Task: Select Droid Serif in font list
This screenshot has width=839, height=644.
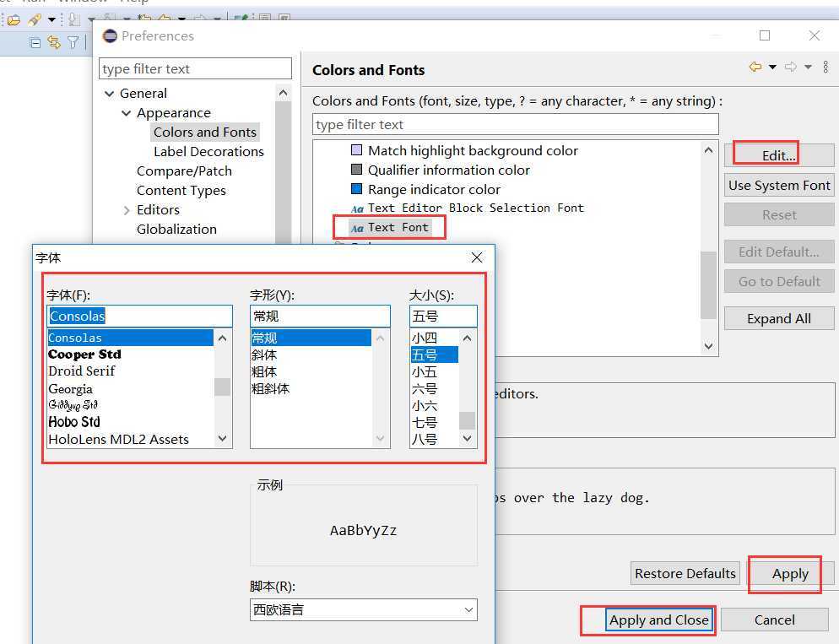Action: 81,371
